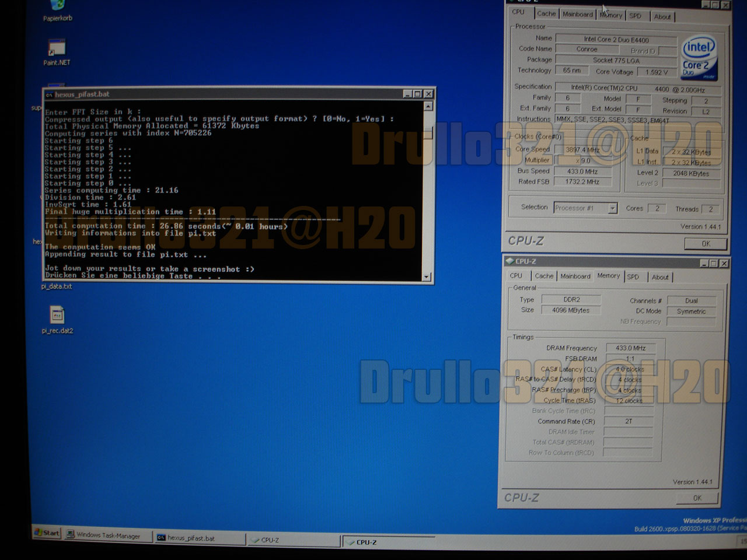
Task: Select the pi_data.txt label on the desktop
Action: pos(57,286)
